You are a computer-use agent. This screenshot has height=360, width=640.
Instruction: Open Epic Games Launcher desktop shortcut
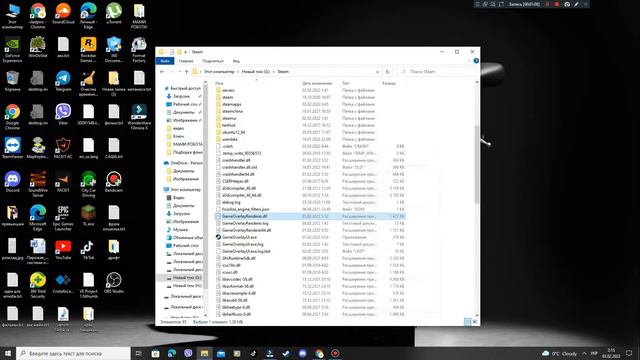click(63, 218)
